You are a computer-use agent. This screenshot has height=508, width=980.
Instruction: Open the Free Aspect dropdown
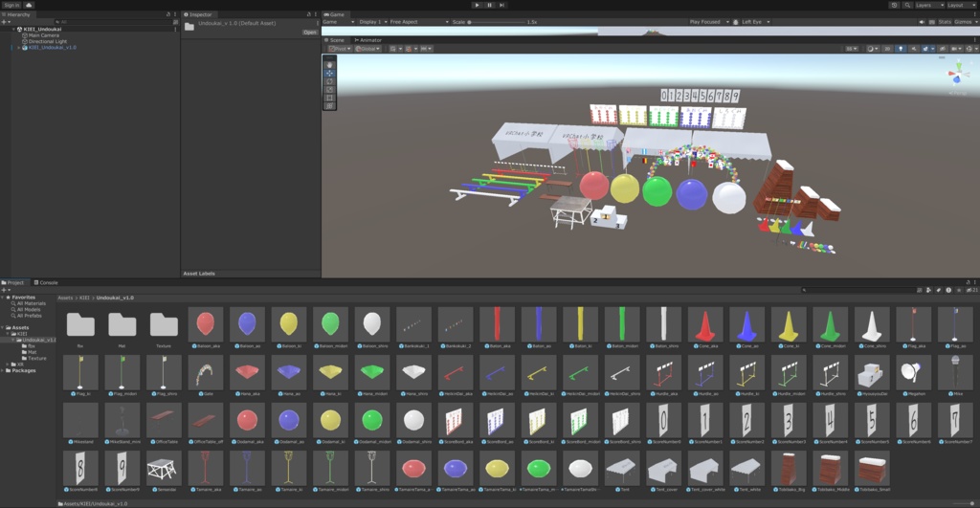[x=419, y=22]
